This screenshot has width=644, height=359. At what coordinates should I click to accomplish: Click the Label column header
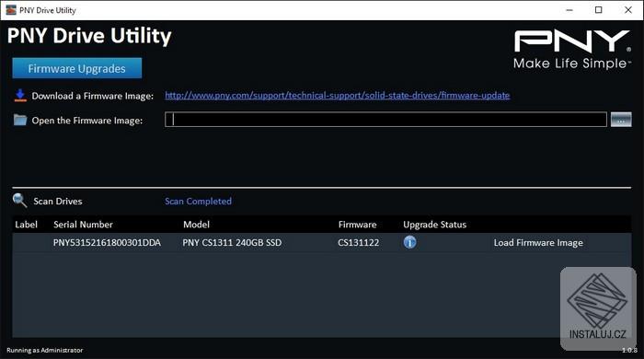(x=26, y=225)
